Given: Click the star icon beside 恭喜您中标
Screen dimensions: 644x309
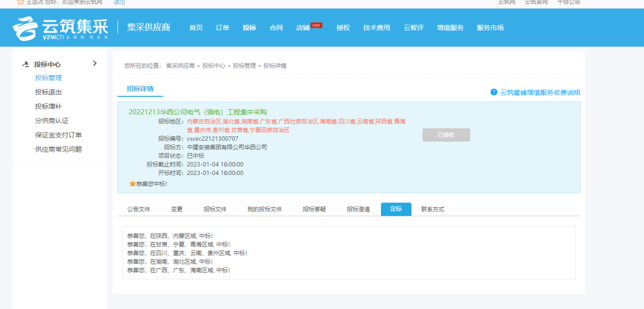Looking at the screenshot, I should (132, 183).
